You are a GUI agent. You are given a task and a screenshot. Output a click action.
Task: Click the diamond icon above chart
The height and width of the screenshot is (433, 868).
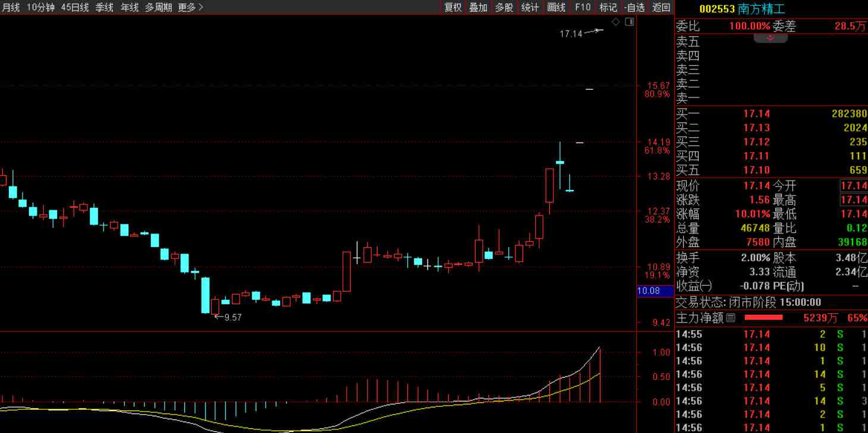click(x=615, y=22)
